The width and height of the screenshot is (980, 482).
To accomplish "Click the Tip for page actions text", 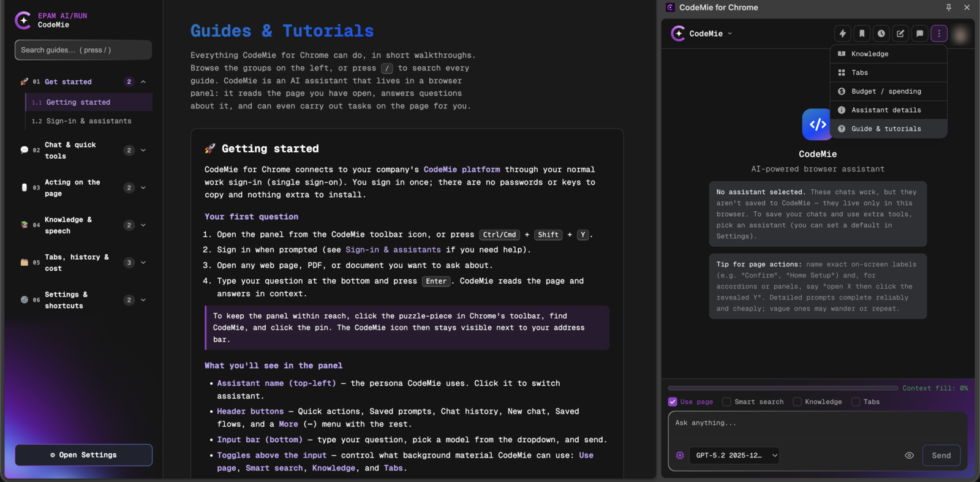I will [818, 286].
